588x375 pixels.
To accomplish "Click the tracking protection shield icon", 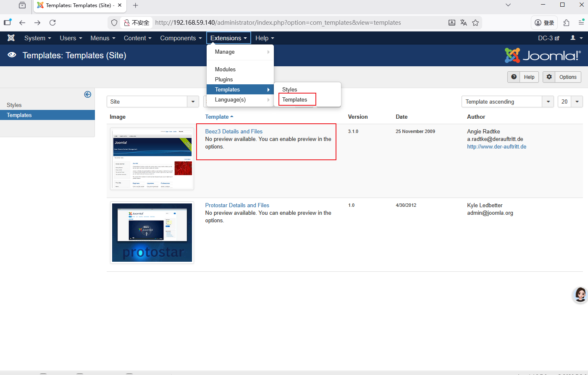I will click(x=114, y=23).
